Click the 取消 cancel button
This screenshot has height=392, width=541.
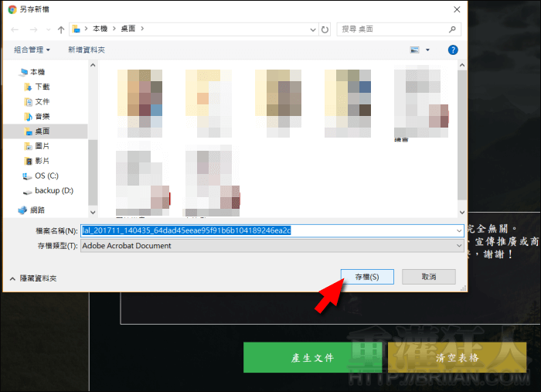(x=429, y=277)
